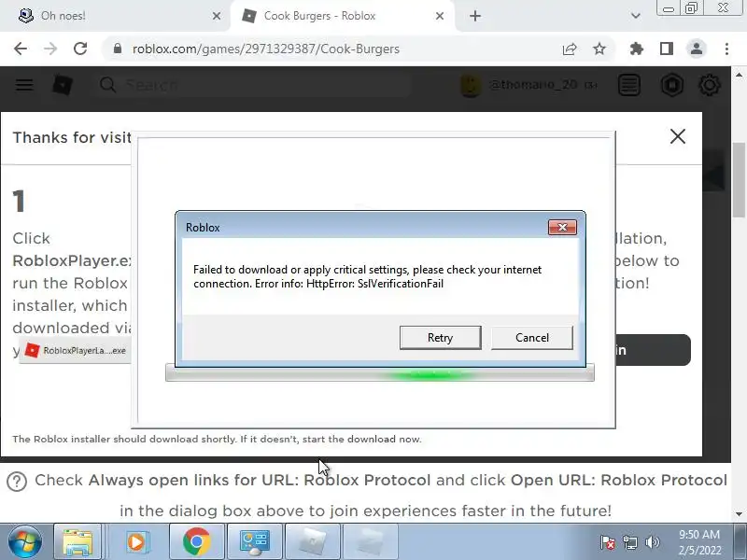Switch to Chrome in the taskbar
This screenshot has width=747, height=560.
[196, 541]
